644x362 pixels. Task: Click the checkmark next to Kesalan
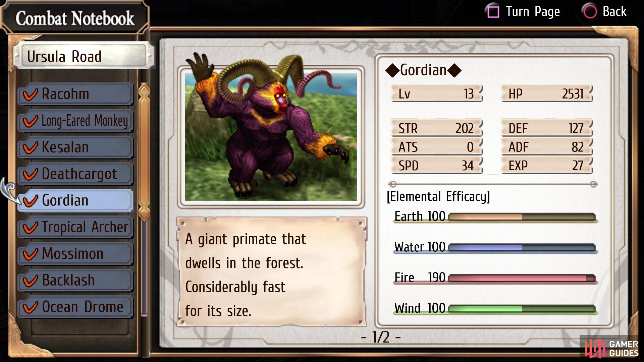click(30, 147)
